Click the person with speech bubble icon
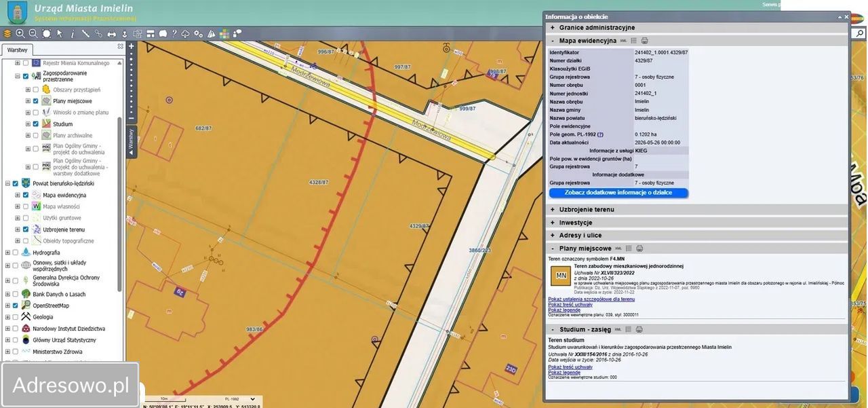This screenshot has height=408, width=868. tap(237, 33)
